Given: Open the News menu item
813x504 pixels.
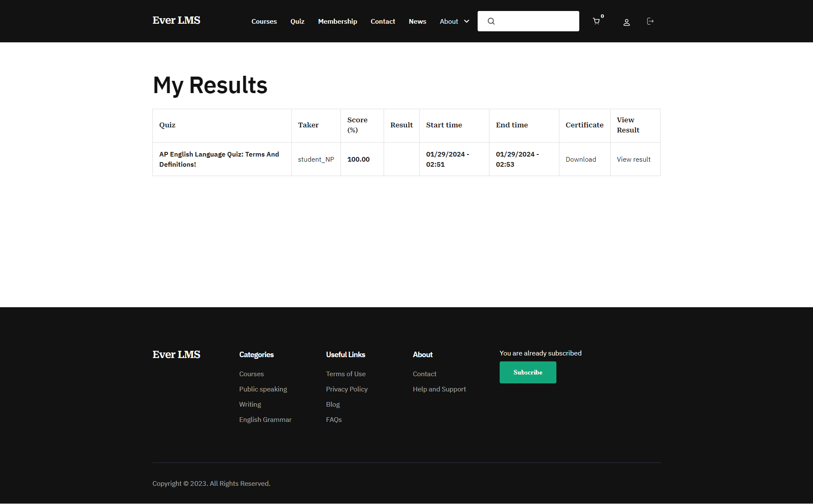Looking at the screenshot, I should pos(418,21).
